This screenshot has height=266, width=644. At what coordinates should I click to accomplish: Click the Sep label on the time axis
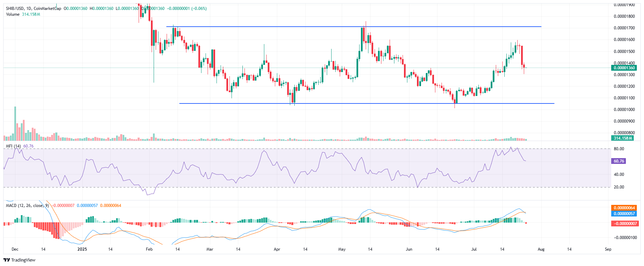(x=608, y=249)
